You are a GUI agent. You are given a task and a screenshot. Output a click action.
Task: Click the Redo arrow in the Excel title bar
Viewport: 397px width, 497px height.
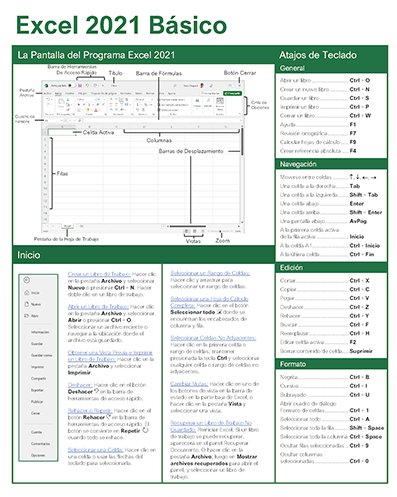(95, 86)
